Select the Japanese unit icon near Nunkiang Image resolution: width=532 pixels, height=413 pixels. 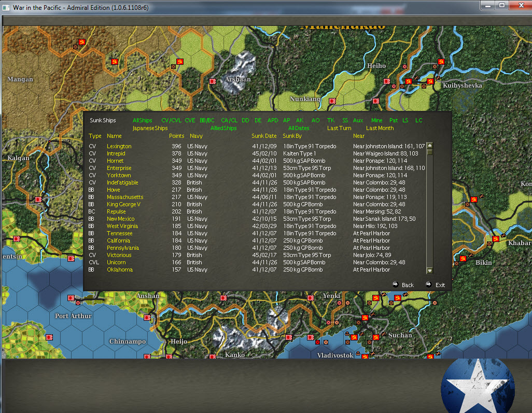click(x=332, y=101)
